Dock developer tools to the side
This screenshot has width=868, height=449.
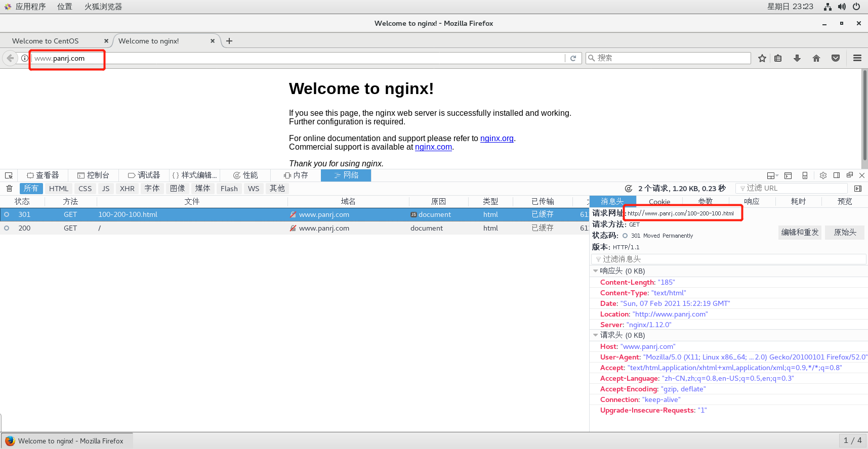click(837, 175)
